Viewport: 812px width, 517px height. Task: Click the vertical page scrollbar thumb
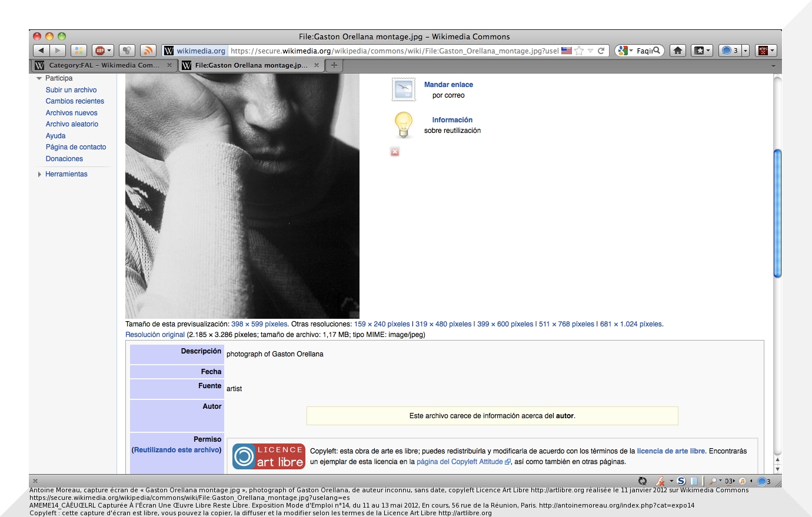[x=777, y=213]
